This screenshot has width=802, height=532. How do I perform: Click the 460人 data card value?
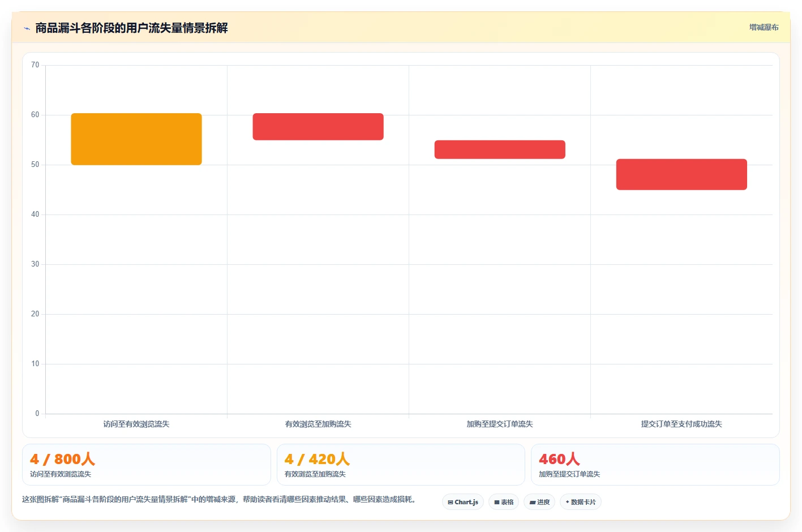point(559,459)
